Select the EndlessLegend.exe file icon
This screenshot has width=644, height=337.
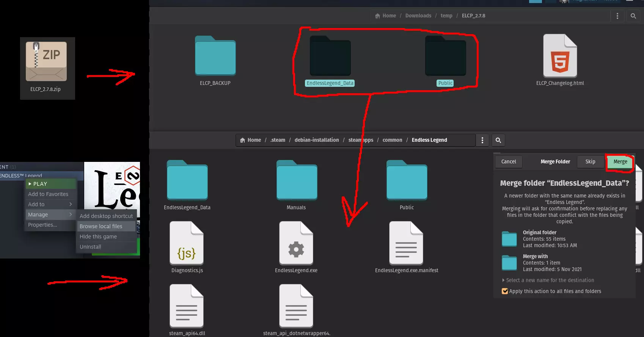tap(296, 243)
